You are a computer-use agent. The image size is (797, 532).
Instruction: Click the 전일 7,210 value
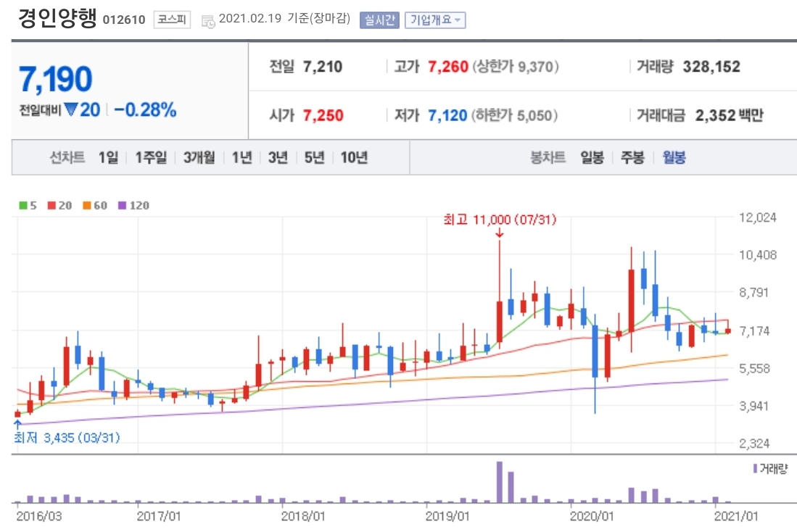point(322,67)
